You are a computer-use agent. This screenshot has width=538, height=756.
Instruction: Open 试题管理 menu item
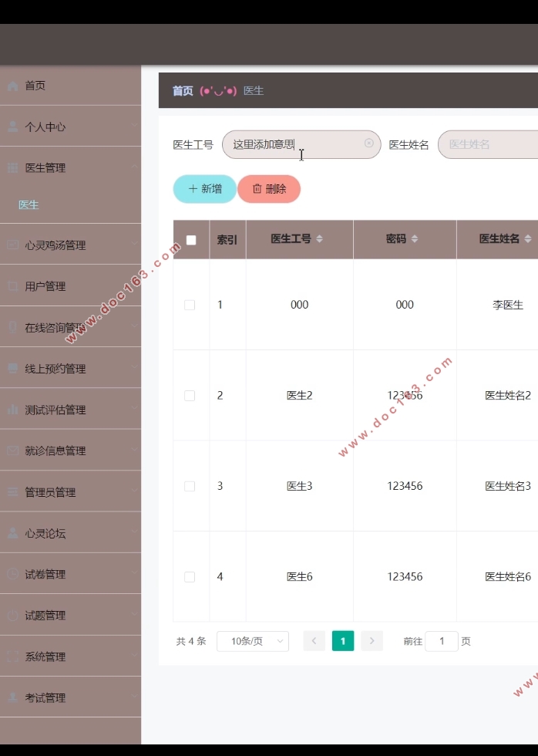70,616
